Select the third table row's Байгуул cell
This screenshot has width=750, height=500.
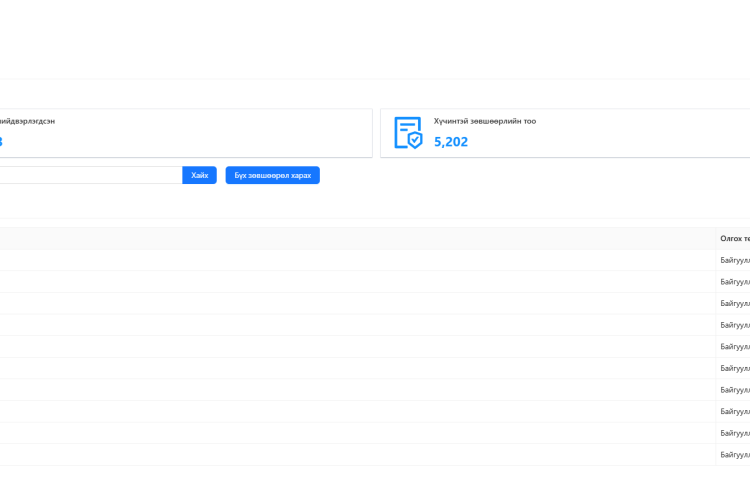(x=734, y=303)
